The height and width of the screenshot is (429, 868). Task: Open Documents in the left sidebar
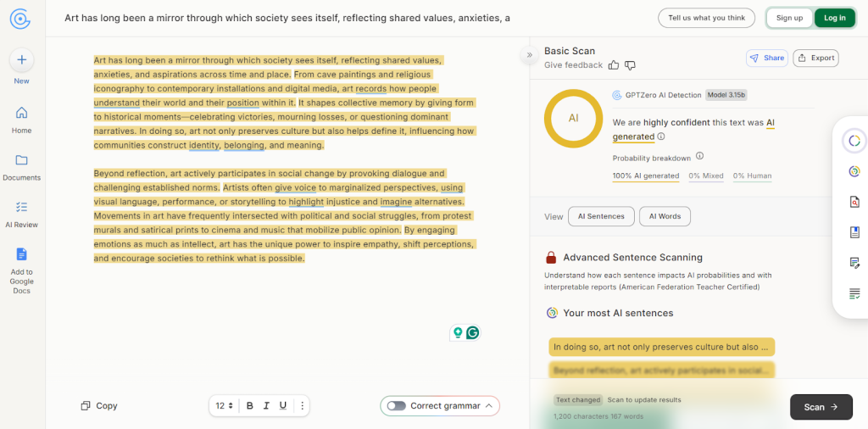coord(21,167)
